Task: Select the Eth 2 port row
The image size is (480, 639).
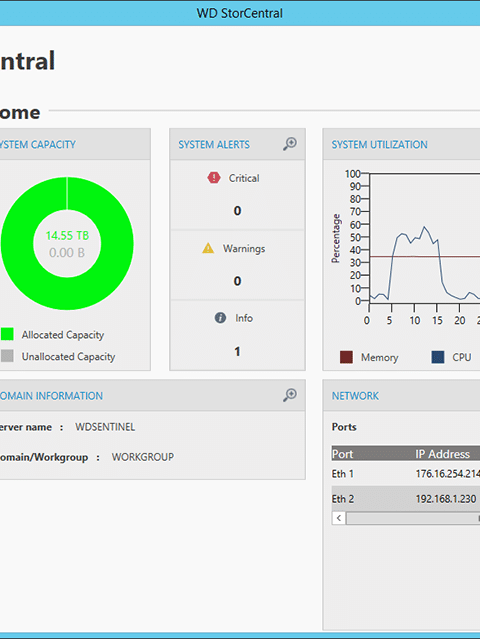Action: point(406,499)
